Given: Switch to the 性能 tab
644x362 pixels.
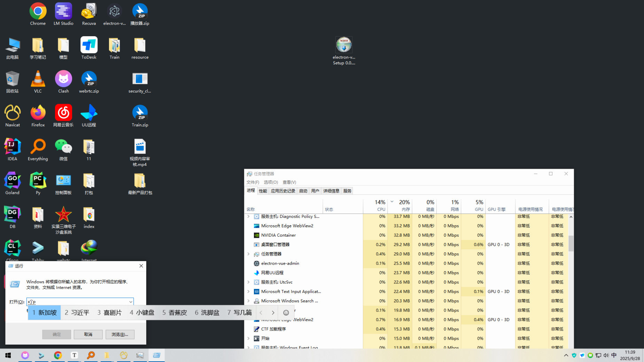Looking at the screenshot, I should click(263, 191).
